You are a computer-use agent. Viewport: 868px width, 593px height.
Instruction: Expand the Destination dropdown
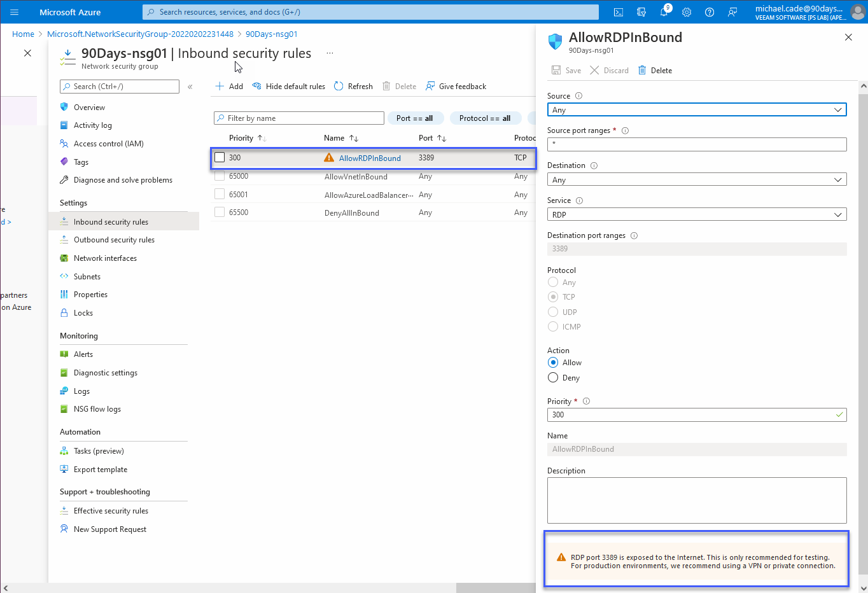(x=697, y=180)
